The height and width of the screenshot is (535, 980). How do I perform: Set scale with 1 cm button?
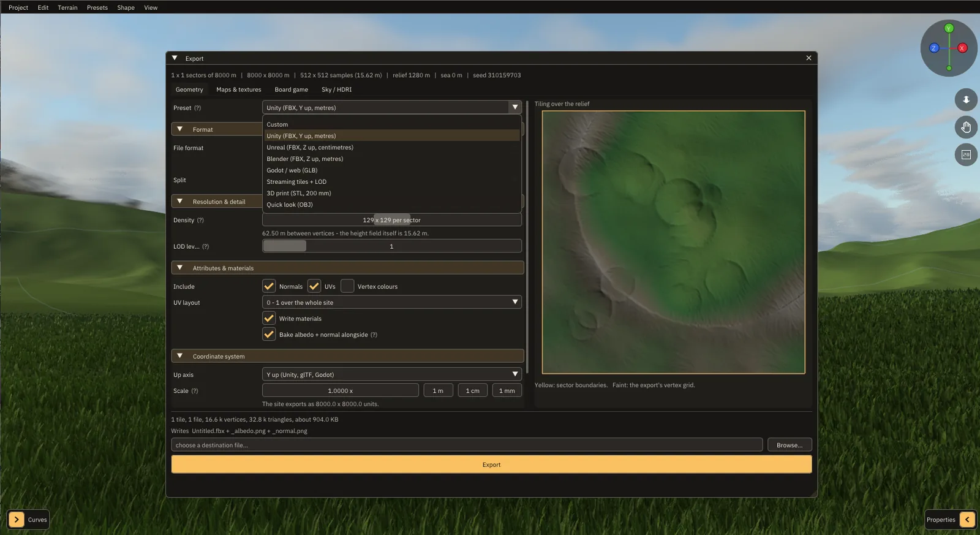pos(472,390)
